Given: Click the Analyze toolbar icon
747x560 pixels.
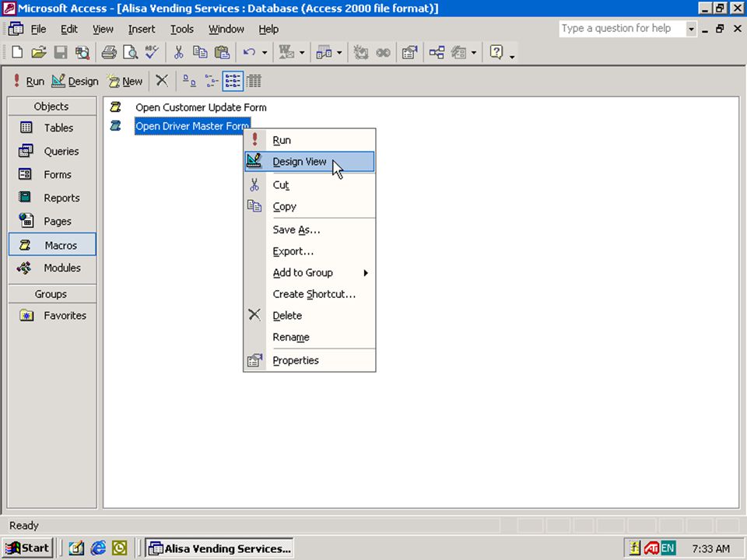Looking at the screenshot, I should [324, 52].
